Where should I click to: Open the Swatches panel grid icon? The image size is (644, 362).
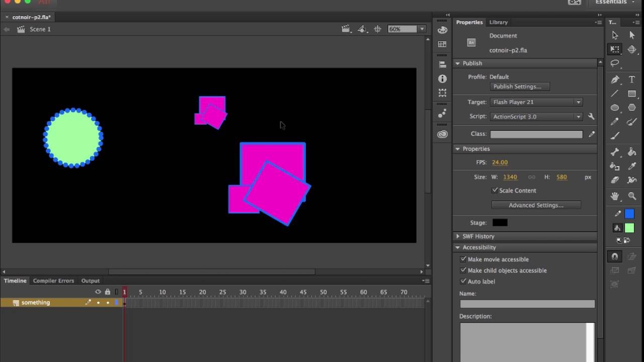(442, 44)
